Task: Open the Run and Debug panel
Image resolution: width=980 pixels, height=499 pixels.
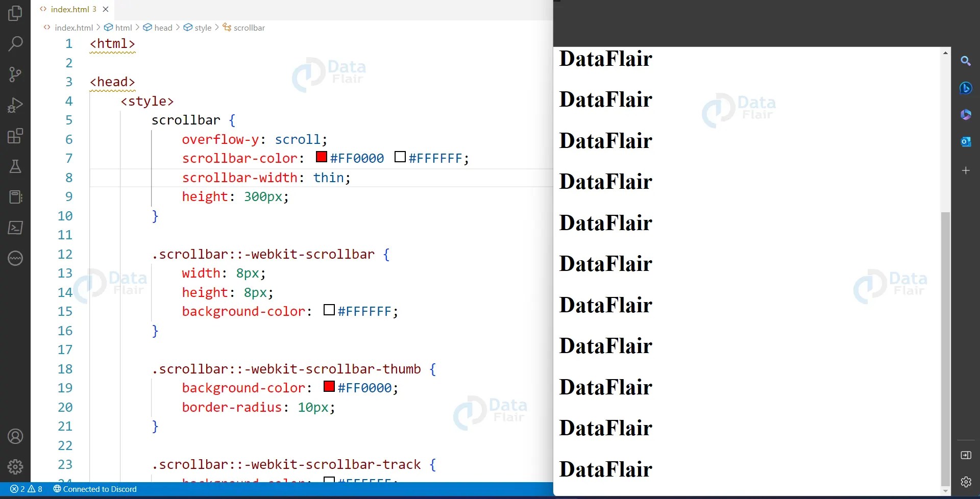Action: 15,105
